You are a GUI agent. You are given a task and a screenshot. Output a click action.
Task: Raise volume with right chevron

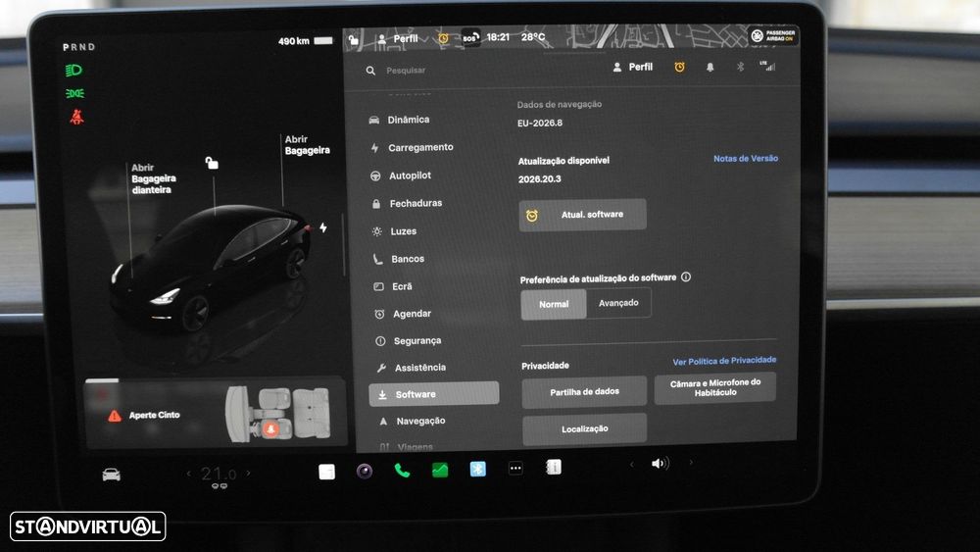coord(691,463)
